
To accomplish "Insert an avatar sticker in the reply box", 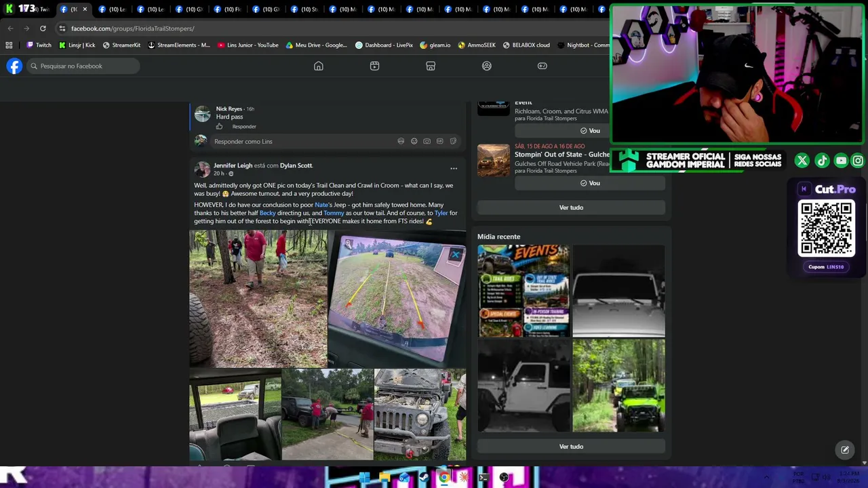I will tap(401, 142).
